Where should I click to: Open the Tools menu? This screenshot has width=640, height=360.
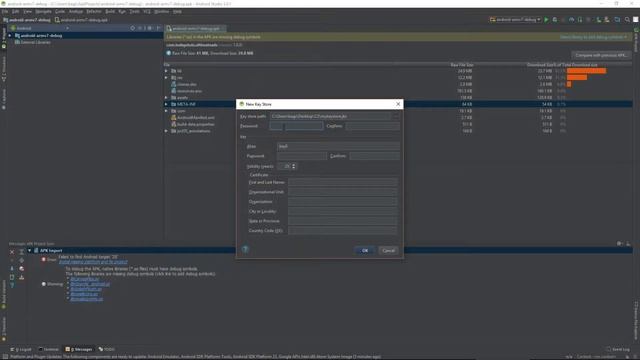134,11
